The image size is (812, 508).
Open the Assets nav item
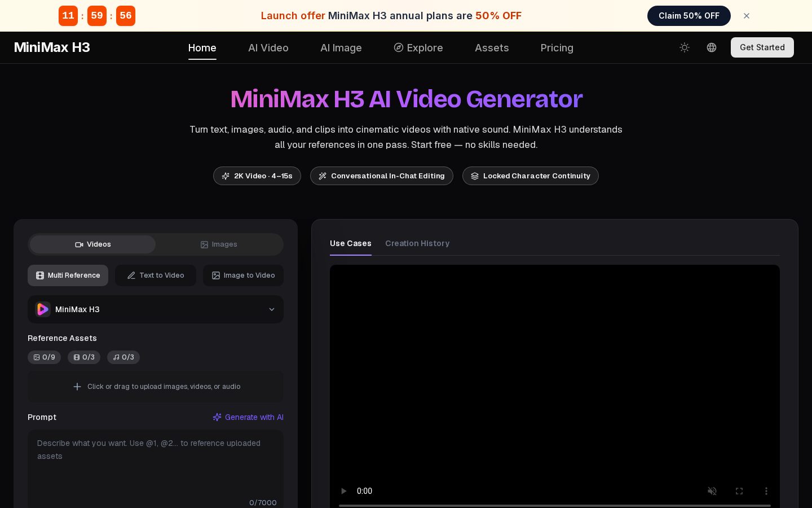pyautogui.click(x=492, y=48)
